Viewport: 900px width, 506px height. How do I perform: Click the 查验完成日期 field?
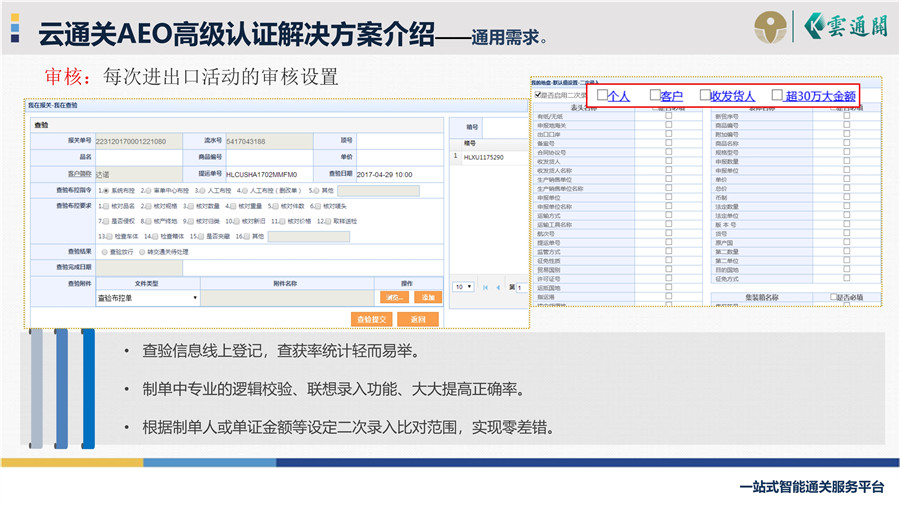pyautogui.click(x=139, y=267)
